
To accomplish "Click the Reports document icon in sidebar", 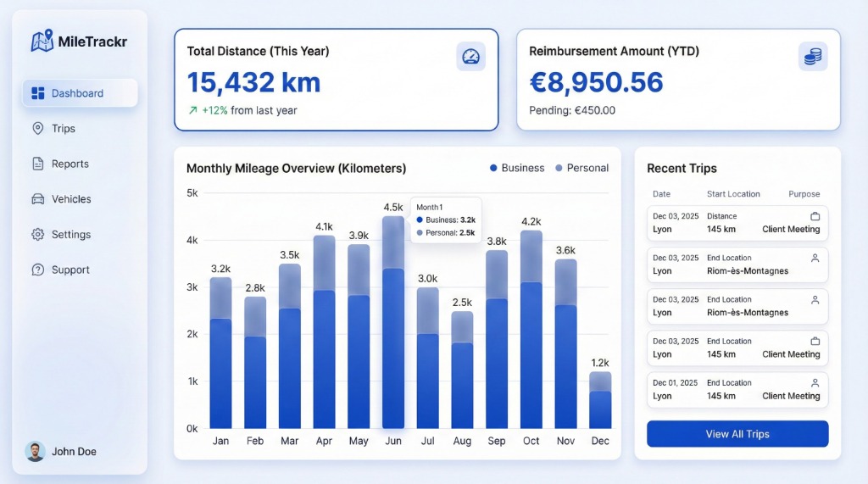I will point(37,164).
